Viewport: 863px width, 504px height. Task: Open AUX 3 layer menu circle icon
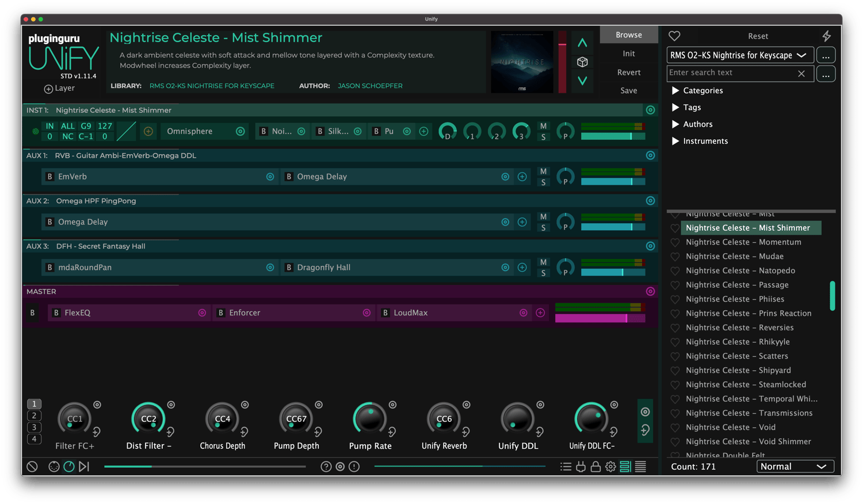(650, 246)
